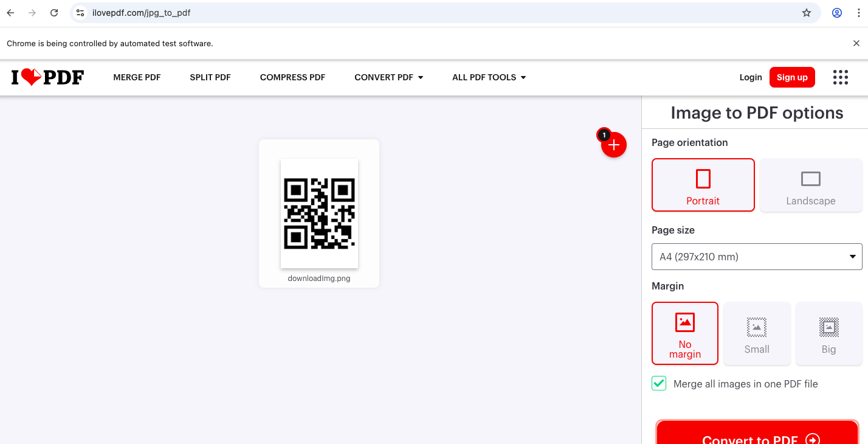Open Chrome profile icon
This screenshot has height=444, width=868.
coord(837,13)
